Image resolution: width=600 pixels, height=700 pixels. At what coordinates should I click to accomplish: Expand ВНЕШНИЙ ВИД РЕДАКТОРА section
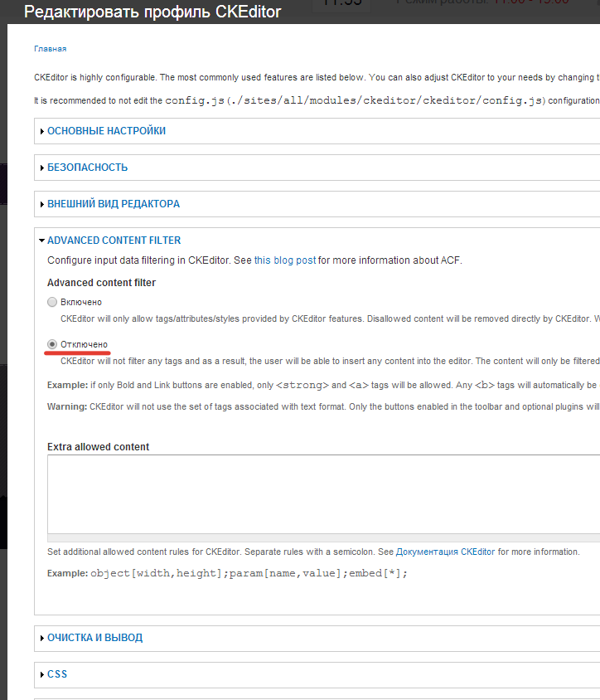point(114,204)
